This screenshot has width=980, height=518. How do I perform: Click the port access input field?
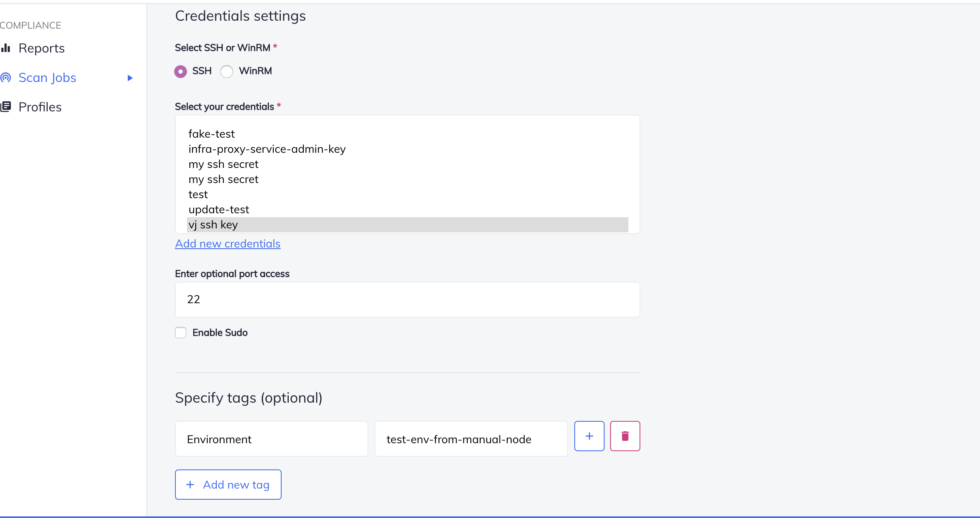tap(408, 300)
